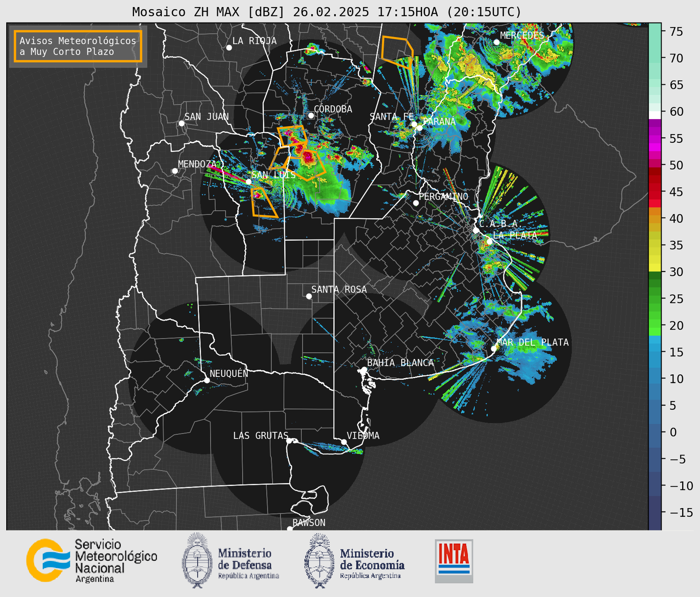700x597 pixels.
Task: Click the BAHÍA BLANCA map label
Action: (x=400, y=363)
